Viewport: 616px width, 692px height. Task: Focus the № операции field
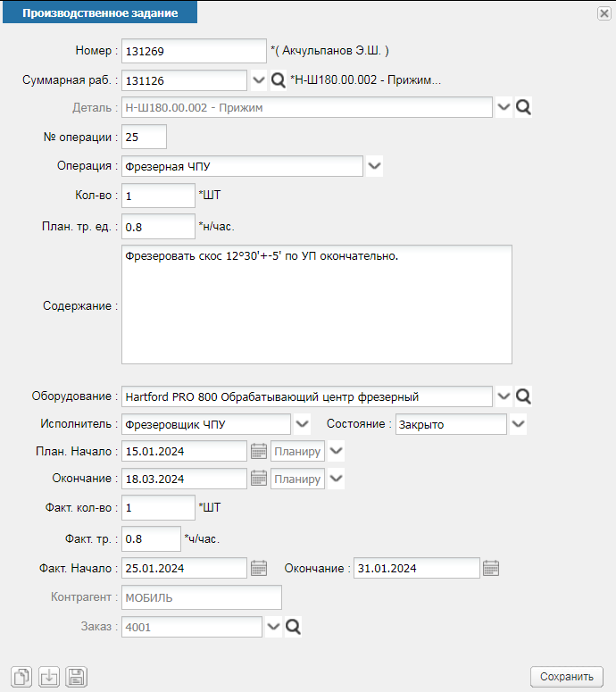(145, 137)
